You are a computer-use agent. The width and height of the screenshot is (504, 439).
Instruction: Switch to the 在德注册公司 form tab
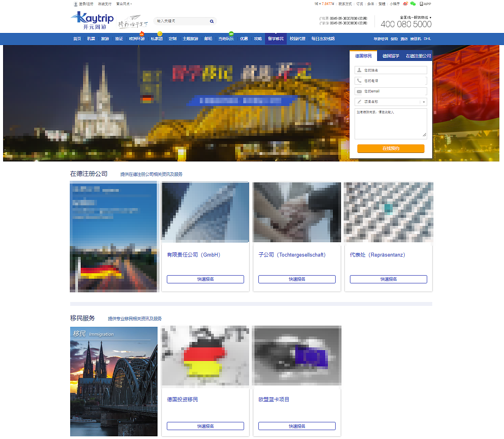tap(418, 56)
